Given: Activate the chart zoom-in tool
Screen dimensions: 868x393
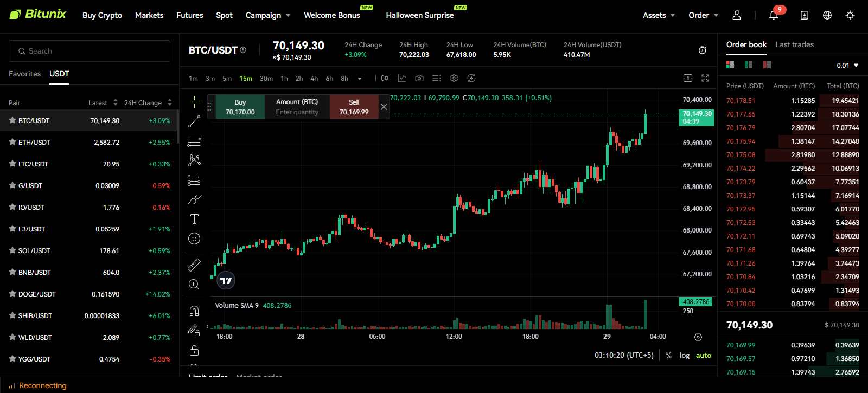Looking at the screenshot, I should click(194, 284).
